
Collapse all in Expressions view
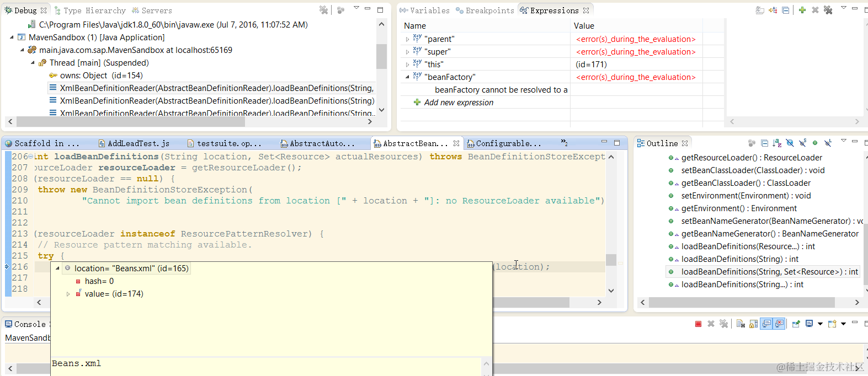point(785,10)
